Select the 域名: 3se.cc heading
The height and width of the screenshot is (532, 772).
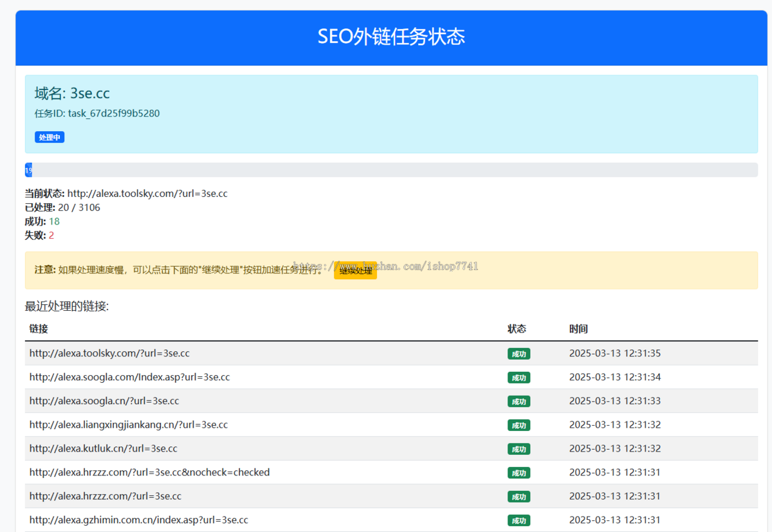(72, 93)
